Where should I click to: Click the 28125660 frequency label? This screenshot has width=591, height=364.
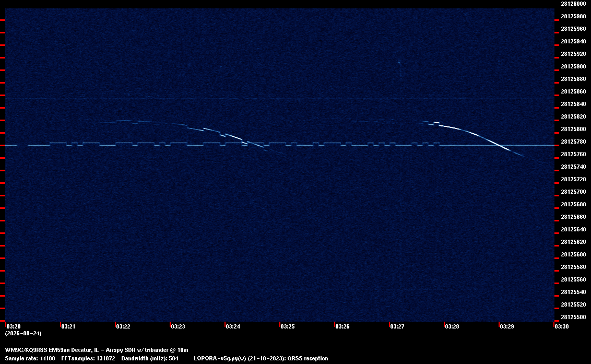pos(573,217)
